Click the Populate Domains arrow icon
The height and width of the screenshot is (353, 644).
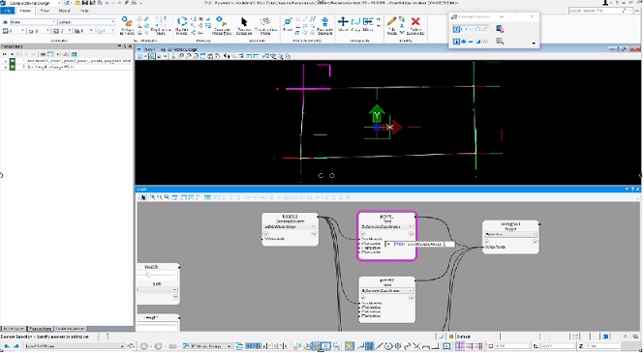point(324,24)
